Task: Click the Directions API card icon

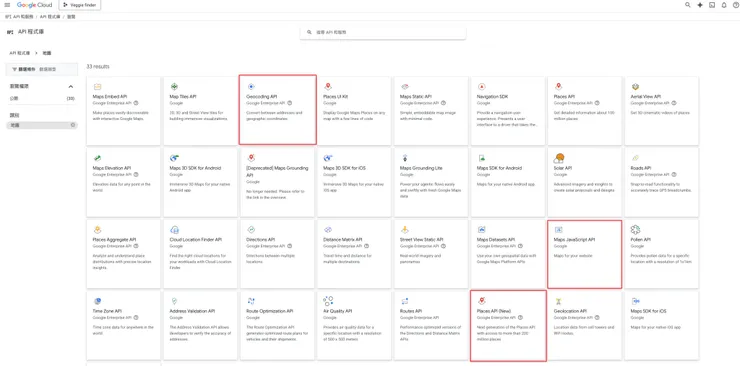Action: pyautogui.click(x=251, y=230)
